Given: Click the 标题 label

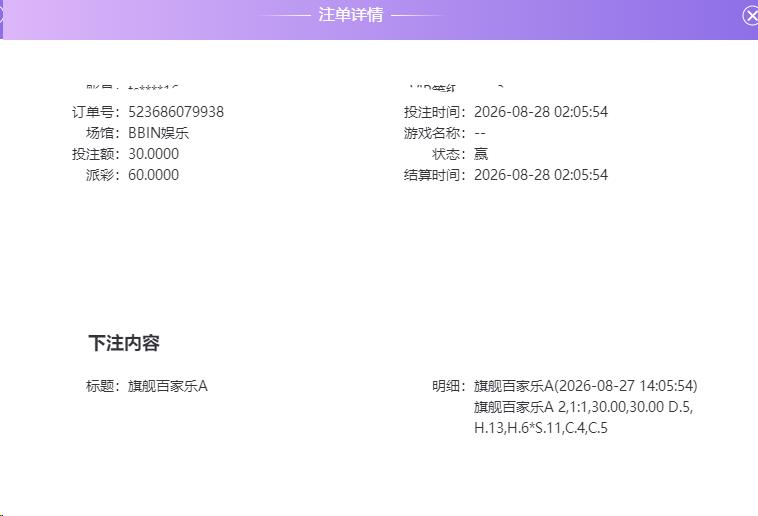Looking at the screenshot, I should [103, 386].
